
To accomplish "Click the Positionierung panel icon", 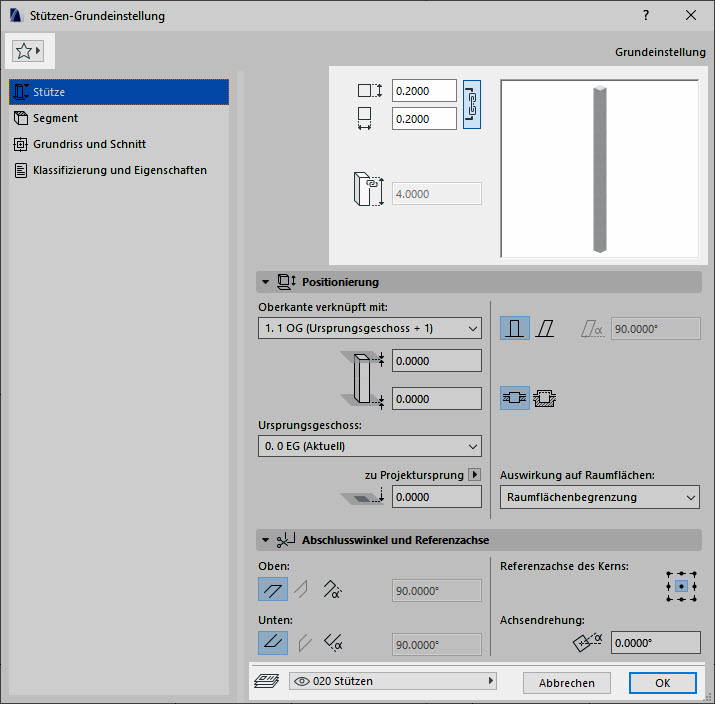I will (x=286, y=282).
